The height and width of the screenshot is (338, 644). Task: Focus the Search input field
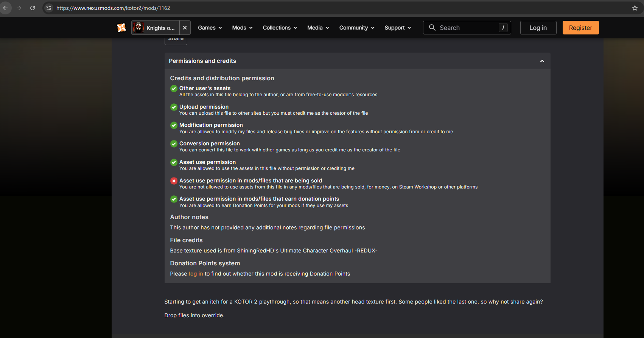[x=467, y=28]
